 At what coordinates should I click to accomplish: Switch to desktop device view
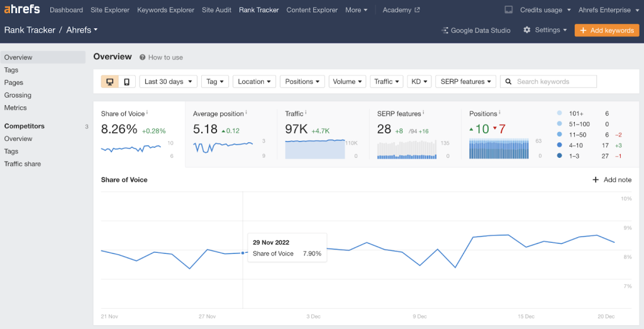tap(110, 82)
